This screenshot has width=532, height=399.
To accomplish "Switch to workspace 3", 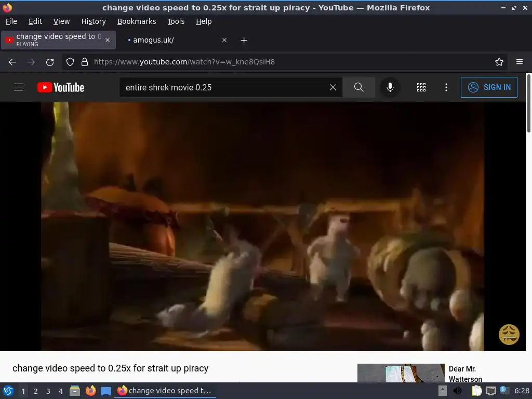I will pyautogui.click(x=48, y=391).
